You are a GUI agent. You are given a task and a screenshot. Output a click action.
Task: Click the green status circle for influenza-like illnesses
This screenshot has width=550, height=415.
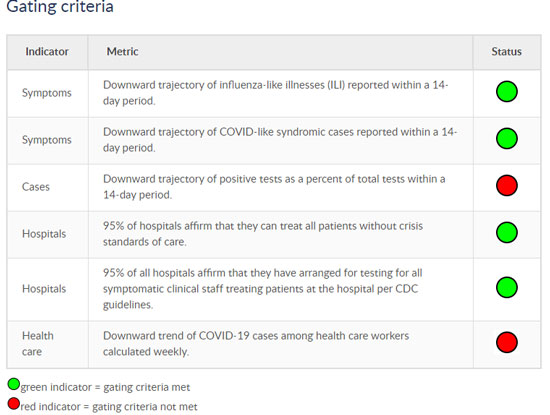pyautogui.click(x=507, y=92)
